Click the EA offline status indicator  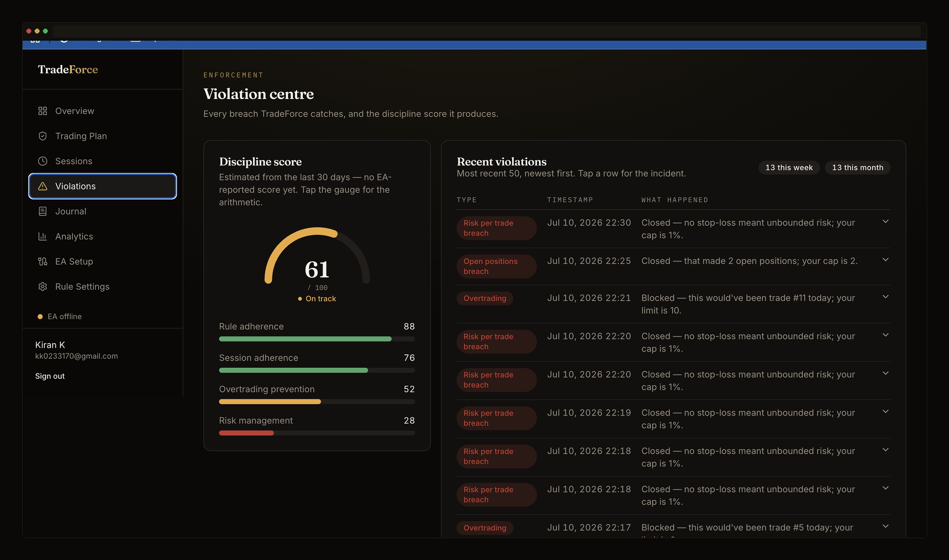(x=60, y=317)
